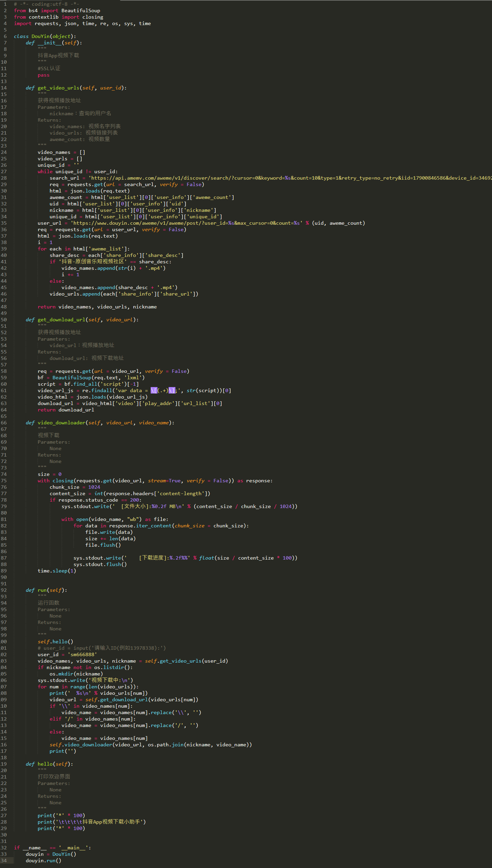Click line number 13 in the gutter
492x868 pixels.
[x=4, y=81]
